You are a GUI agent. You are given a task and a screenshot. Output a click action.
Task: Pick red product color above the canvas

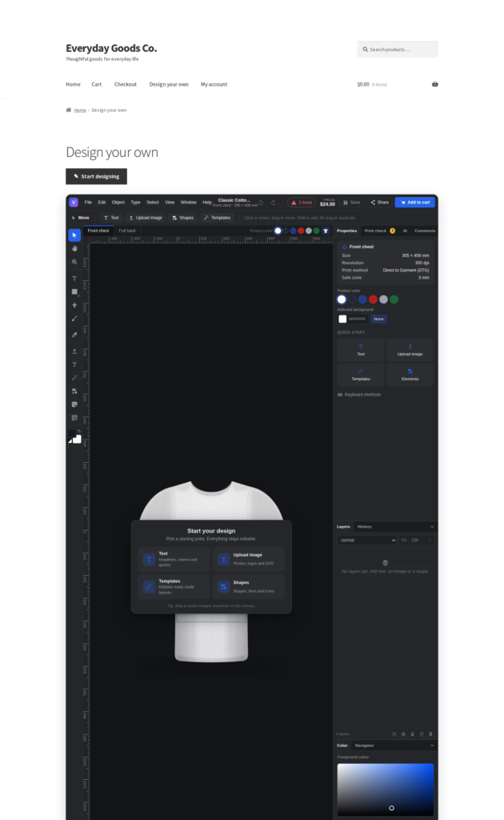coord(301,231)
